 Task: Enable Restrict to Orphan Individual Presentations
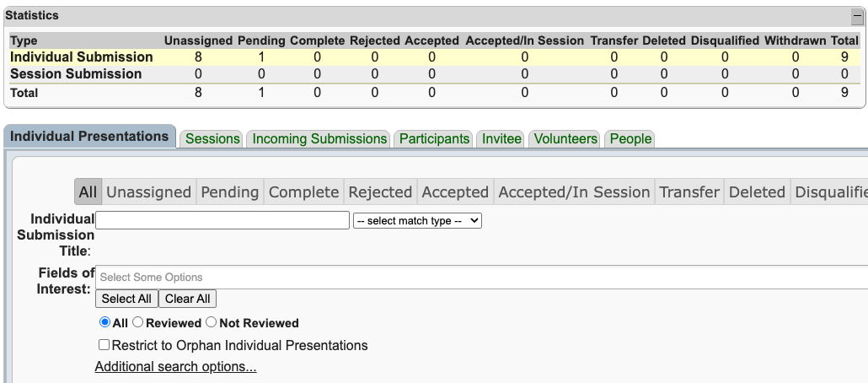click(104, 345)
